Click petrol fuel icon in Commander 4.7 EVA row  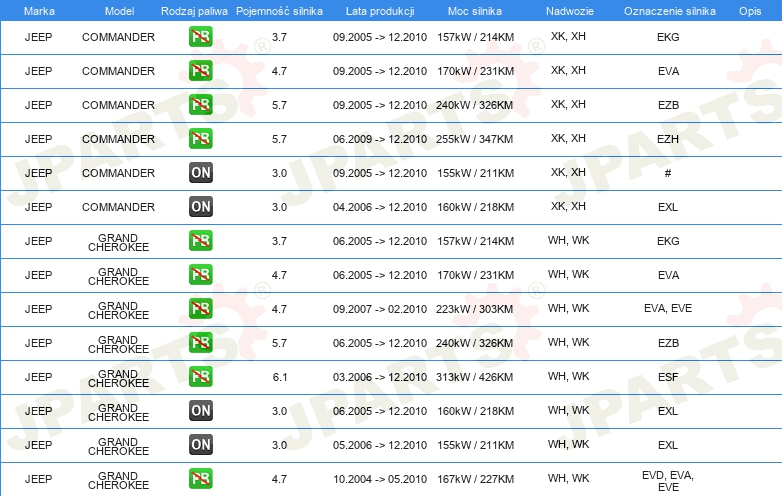pos(200,70)
